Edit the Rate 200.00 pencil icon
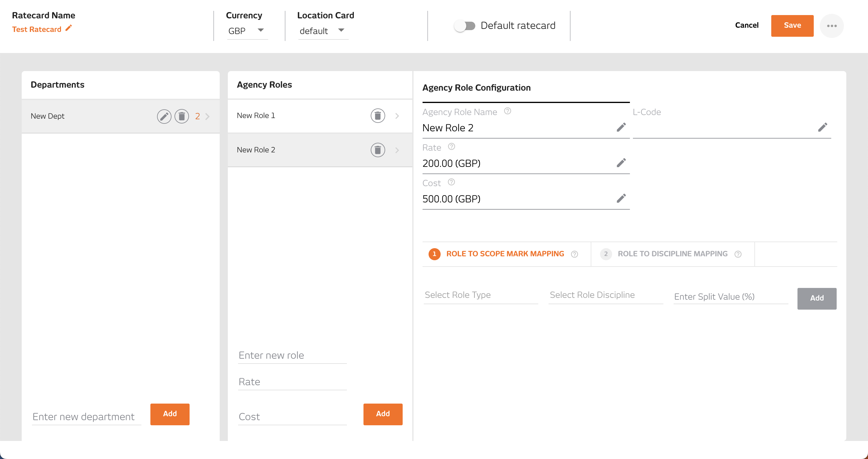This screenshot has width=868, height=459. (621, 163)
